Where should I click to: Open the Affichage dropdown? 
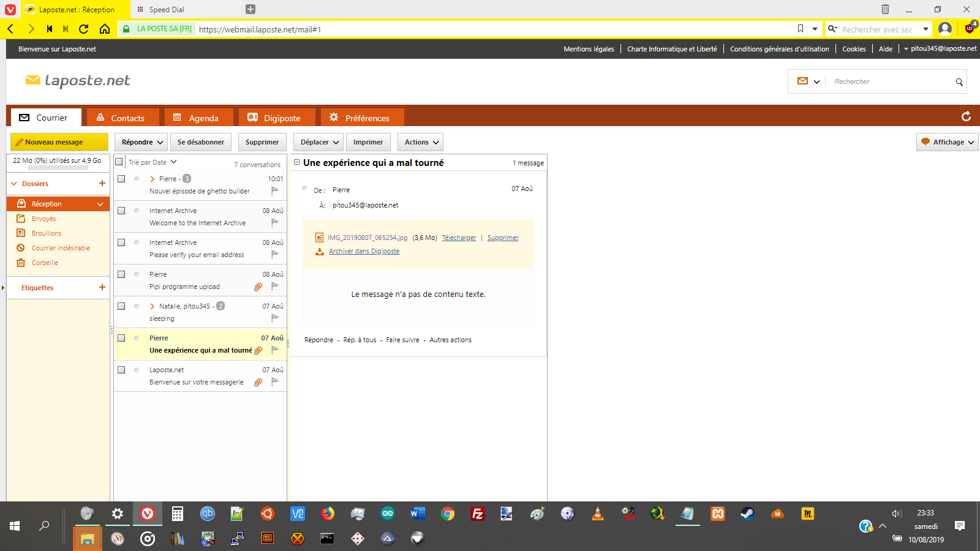click(x=948, y=142)
